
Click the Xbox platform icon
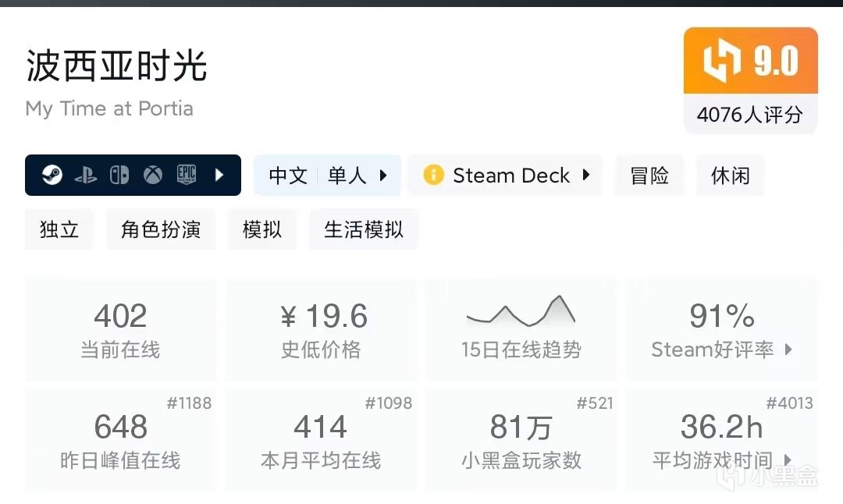click(x=153, y=176)
